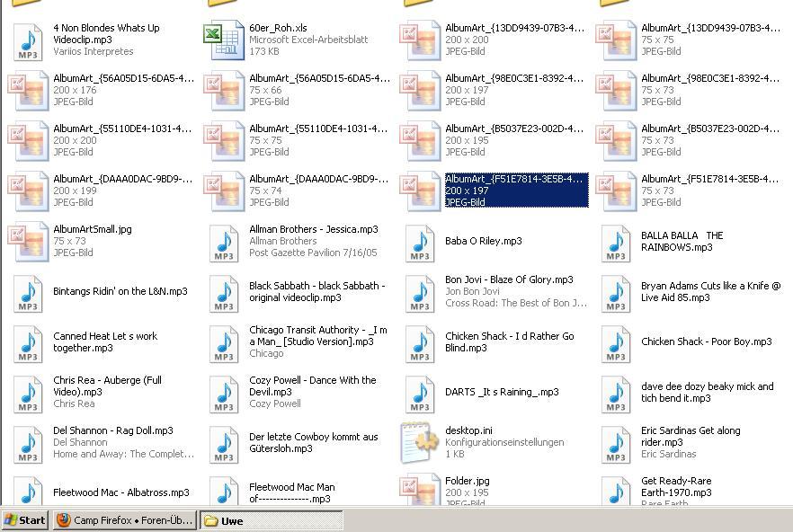This screenshot has height=532, width=793.
Task: Select Fleetwood Mac - Albatross.mp3 file name
Action: [x=121, y=492]
